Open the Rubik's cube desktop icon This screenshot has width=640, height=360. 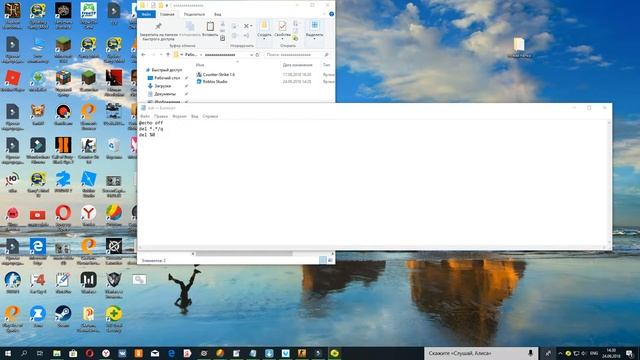coord(63,78)
